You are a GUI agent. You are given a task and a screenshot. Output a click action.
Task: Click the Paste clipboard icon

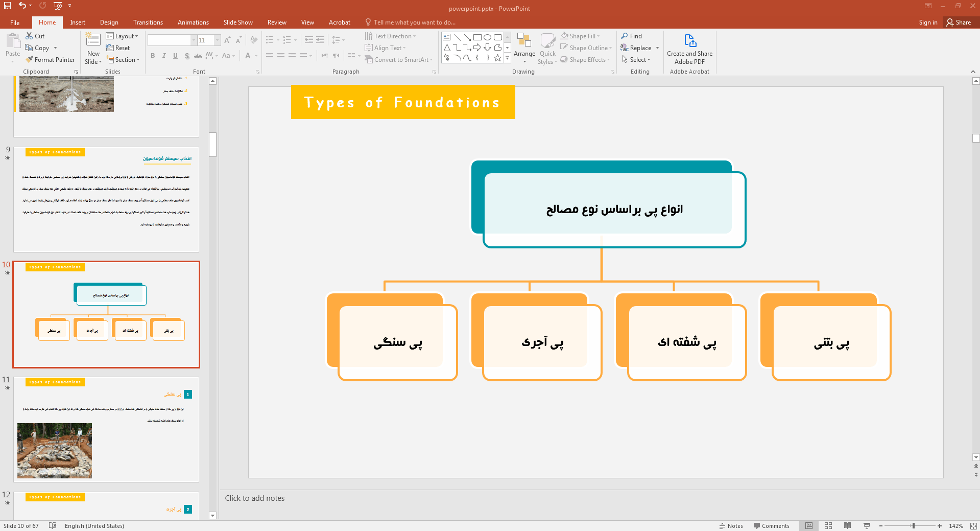click(13, 40)
